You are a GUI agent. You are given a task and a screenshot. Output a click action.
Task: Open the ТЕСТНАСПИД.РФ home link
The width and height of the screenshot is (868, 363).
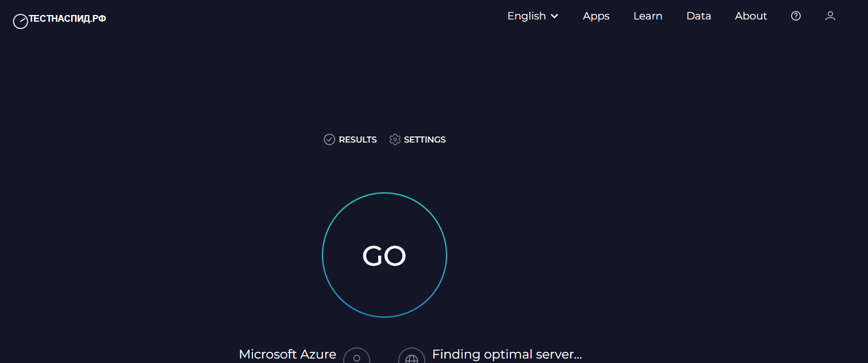[67, 19]
